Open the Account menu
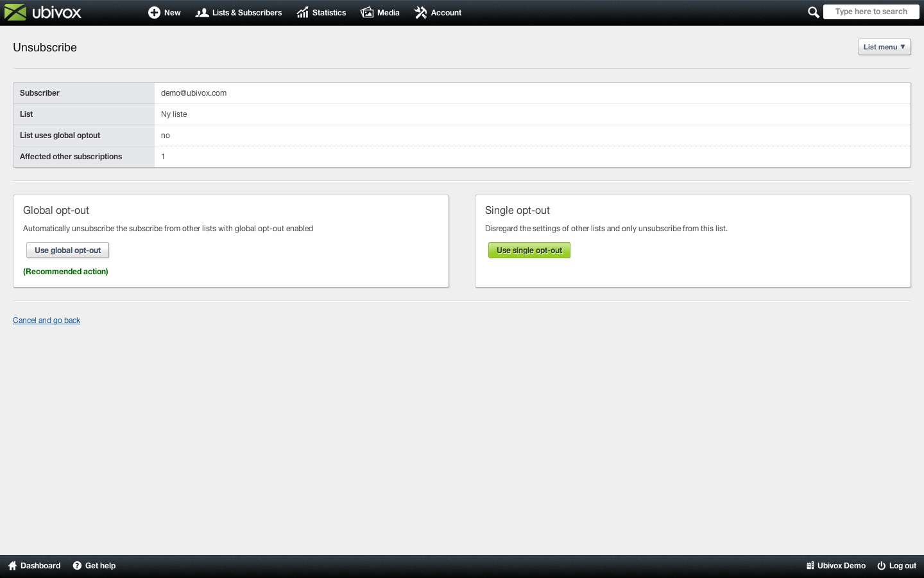924x578 pixels. [x=438, y=12]
